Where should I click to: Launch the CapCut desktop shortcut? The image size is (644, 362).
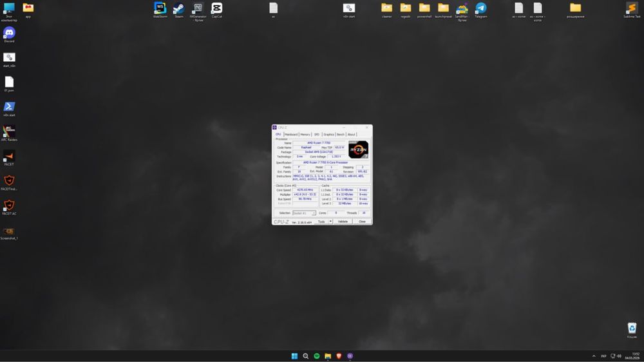coord(216,10)
